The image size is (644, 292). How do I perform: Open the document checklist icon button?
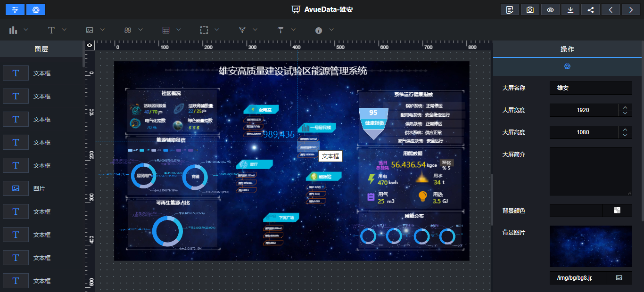(x=510, y=9)
